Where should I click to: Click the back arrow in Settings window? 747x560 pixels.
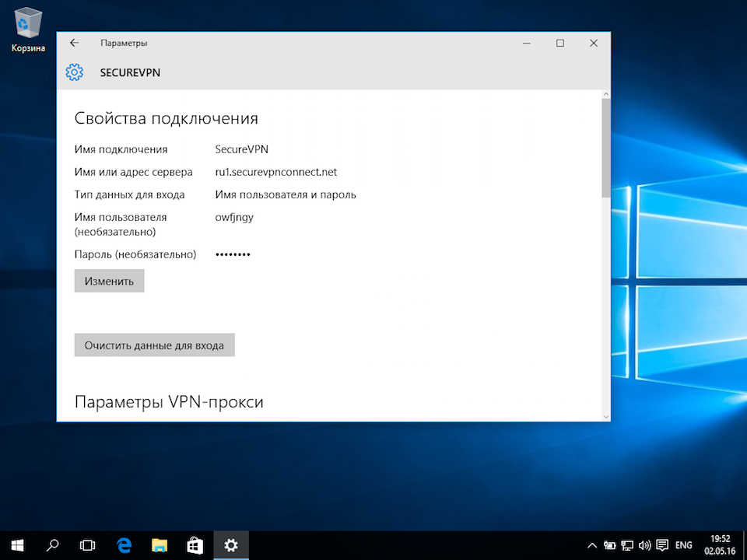tap(74, 44)
